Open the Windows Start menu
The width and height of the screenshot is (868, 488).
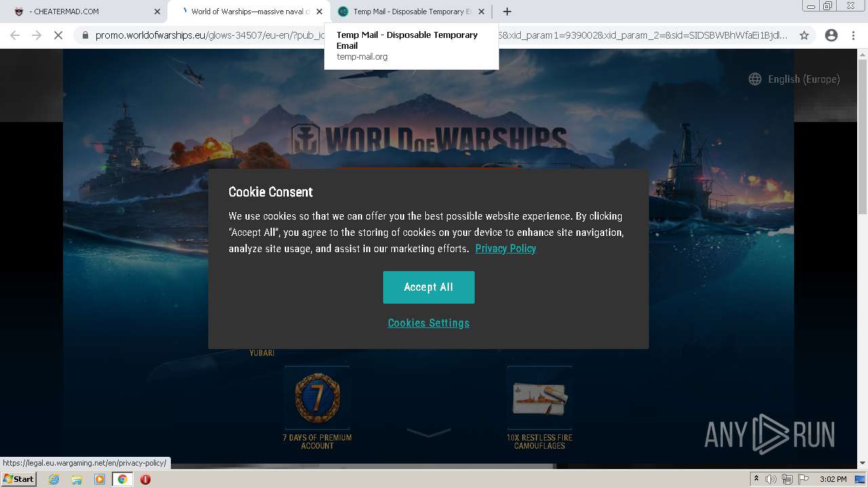[19, 479]
